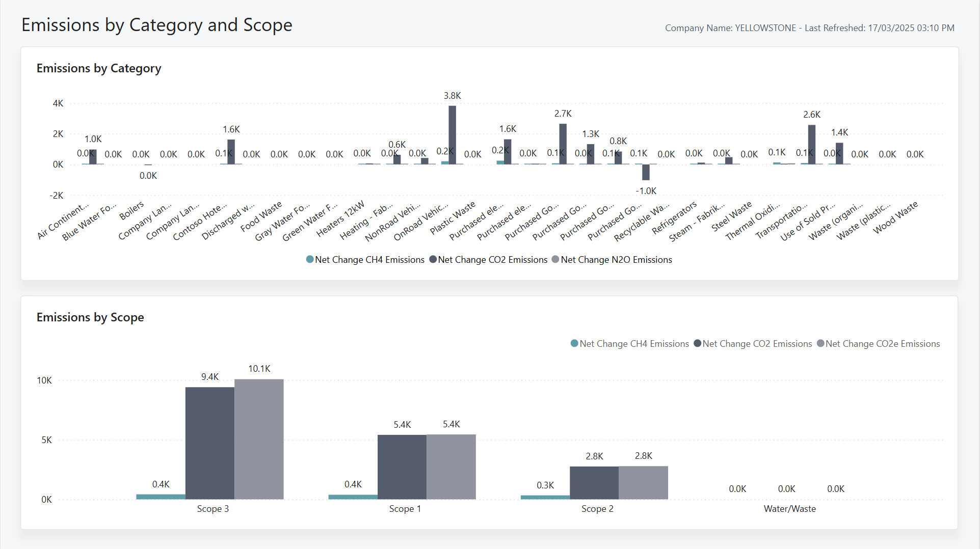Screen dimensions: 980x549
Task: Click the Net Change CO2e Emissions legend marker
Action: click(x=820, y=344)
